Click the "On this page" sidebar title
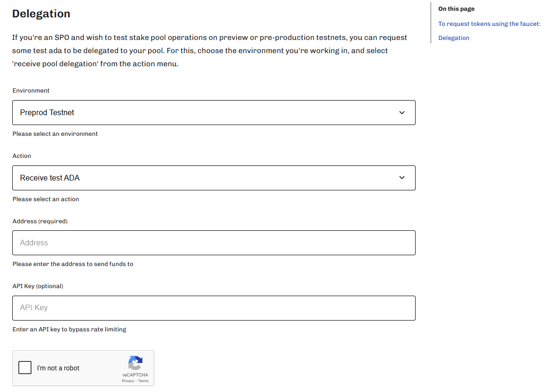This screenshot has height=392, width=559. pyautogui.click(x=456, y=9)
